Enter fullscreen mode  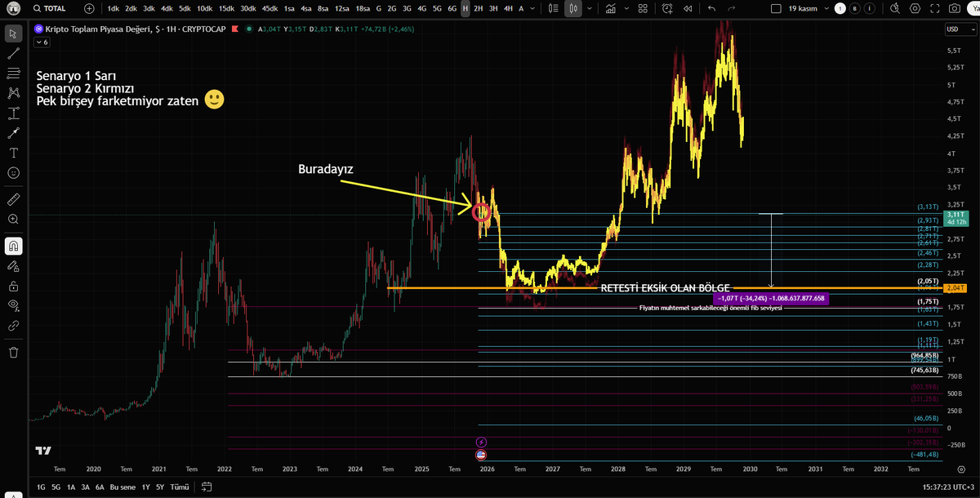coord(934,8)
